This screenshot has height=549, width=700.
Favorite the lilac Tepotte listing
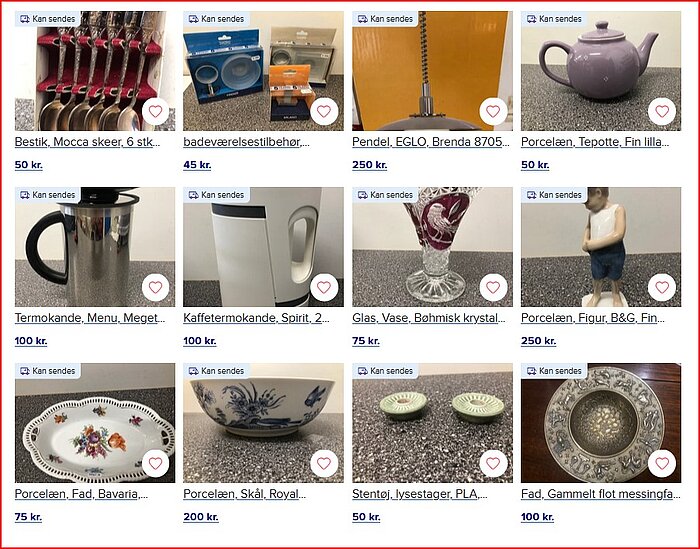[x=662, y=111]
